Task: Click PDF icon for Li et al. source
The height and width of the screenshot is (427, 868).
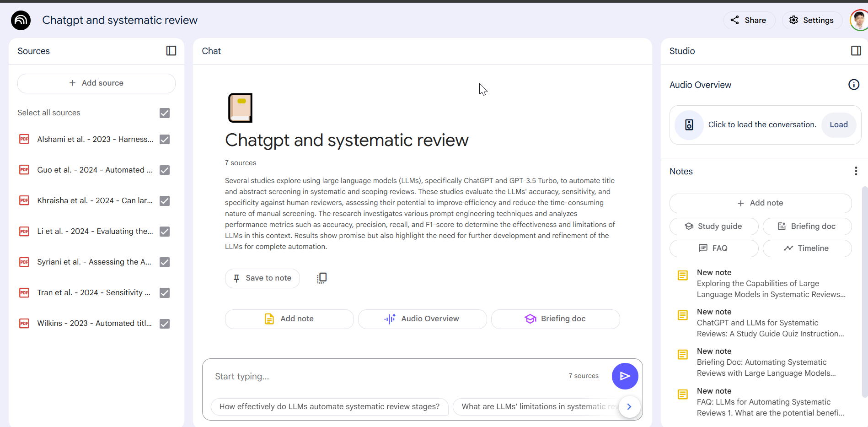Action: (24, 231)
